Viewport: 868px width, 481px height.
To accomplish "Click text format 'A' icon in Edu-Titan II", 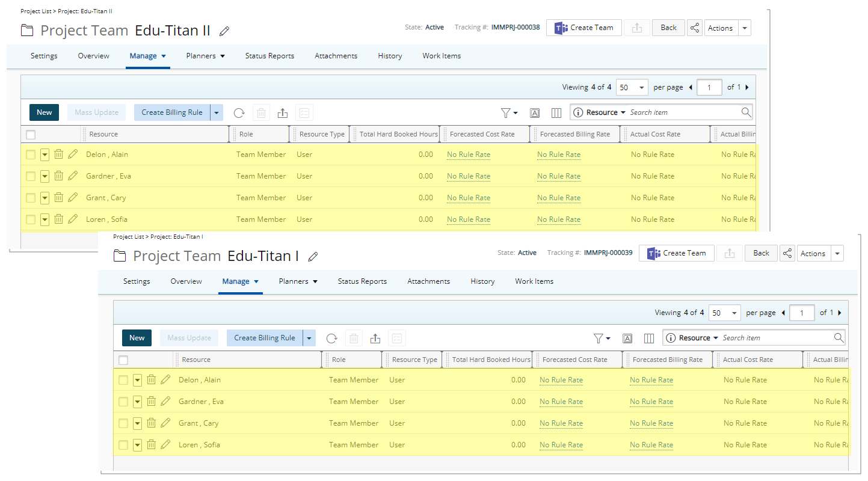I will [534, 112].
